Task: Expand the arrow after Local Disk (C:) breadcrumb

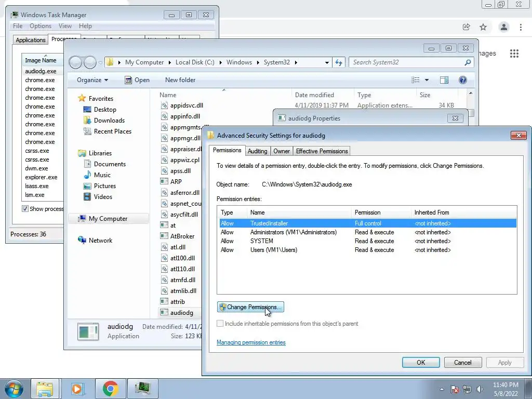Action: coord(220,62)
